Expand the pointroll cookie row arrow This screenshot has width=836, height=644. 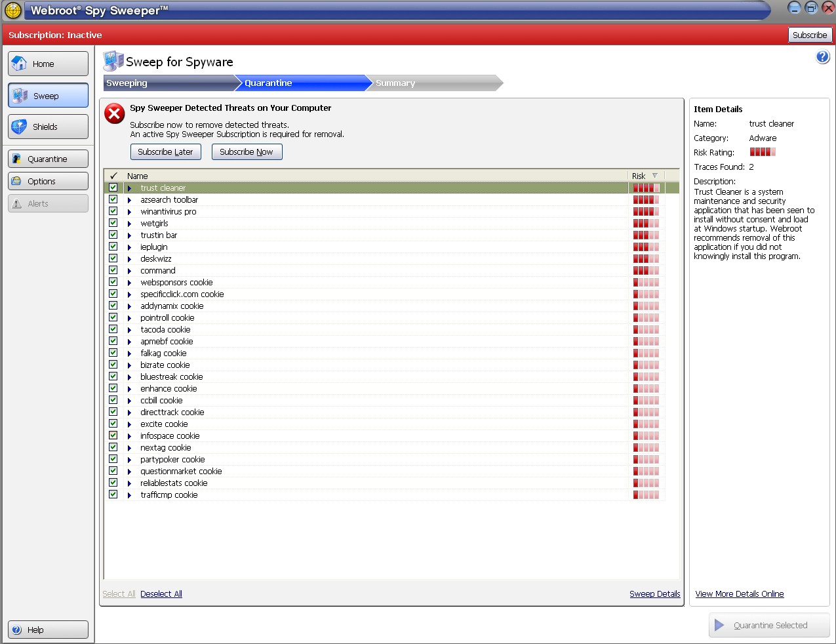click(129, 318)
